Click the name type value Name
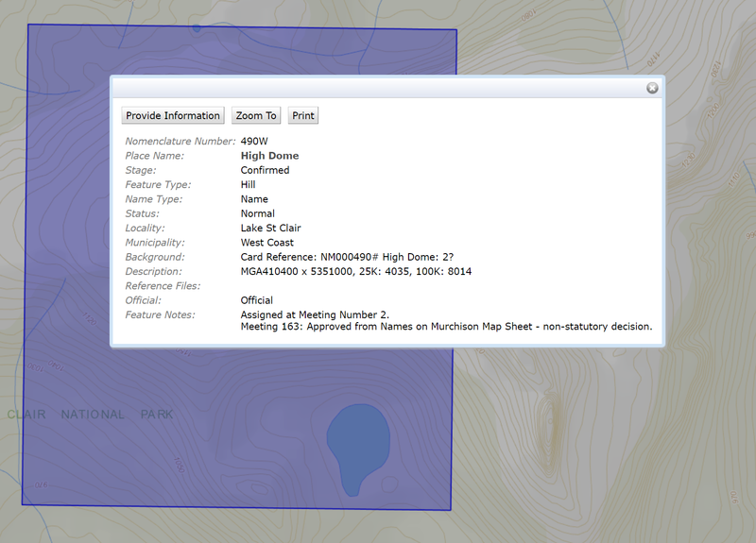 (x=254, y=199)
